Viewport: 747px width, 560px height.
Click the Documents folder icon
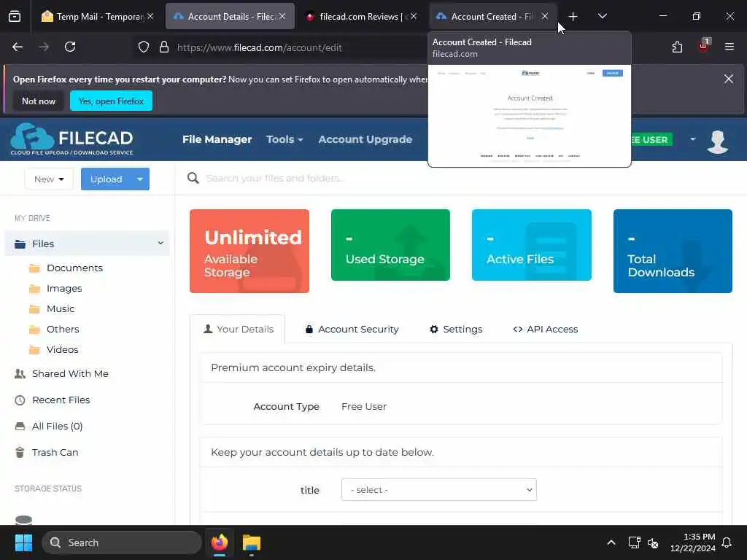point(34,268)
